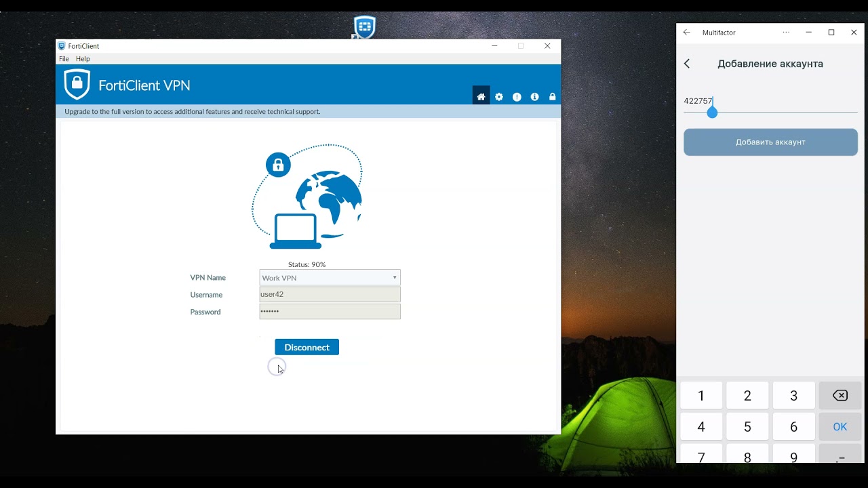
Task: Tap digit 2 on the keypad
Action: (747, 396)
